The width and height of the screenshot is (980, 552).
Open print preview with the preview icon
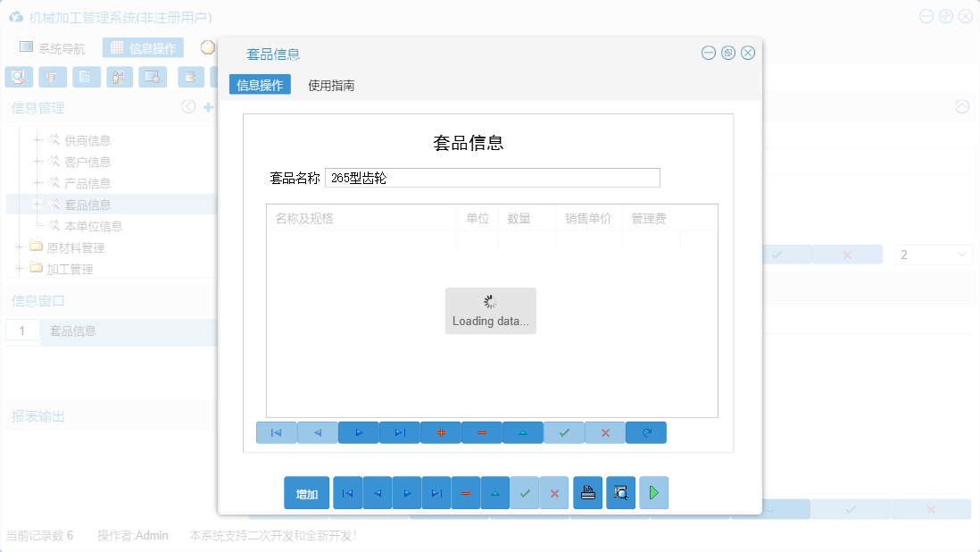620,492
